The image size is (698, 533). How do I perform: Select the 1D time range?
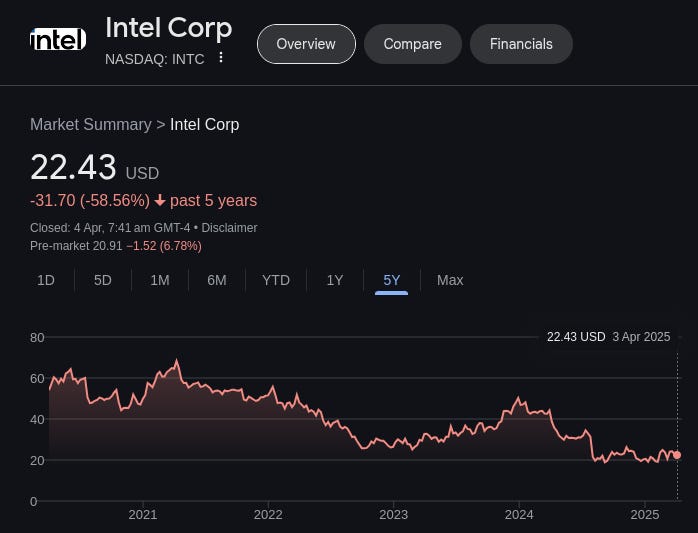46,280
